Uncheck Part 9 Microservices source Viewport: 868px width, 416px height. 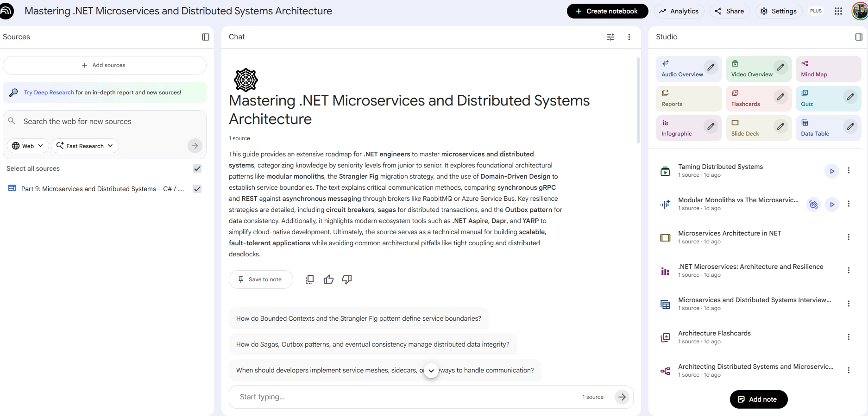pyautogui.click(x=197, y=189)
